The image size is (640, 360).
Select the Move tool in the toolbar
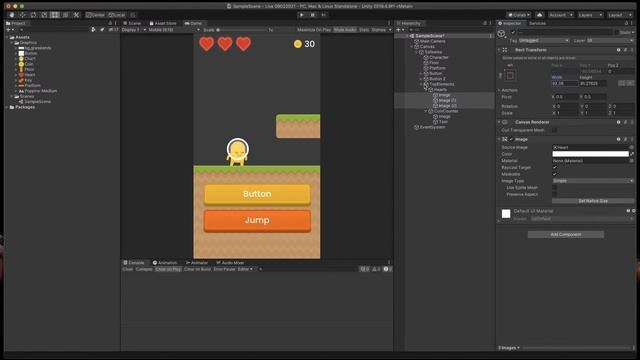click(22, 15)
